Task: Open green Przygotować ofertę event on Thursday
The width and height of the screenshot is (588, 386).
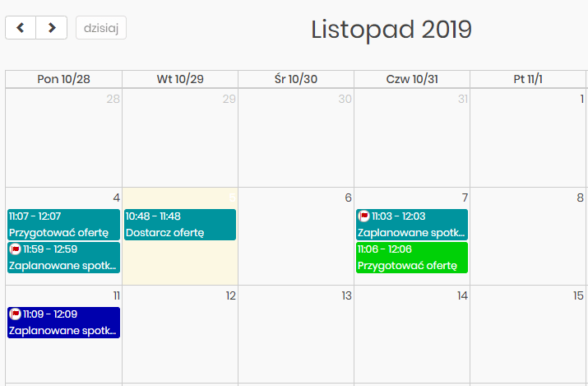Action: pos(412,258)
